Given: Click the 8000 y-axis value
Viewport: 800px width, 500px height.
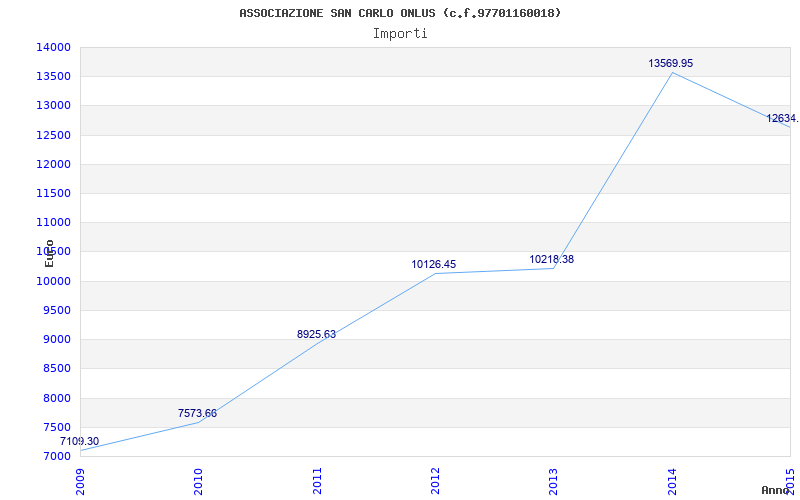Looking at the screenshot, I should point(56,398).
